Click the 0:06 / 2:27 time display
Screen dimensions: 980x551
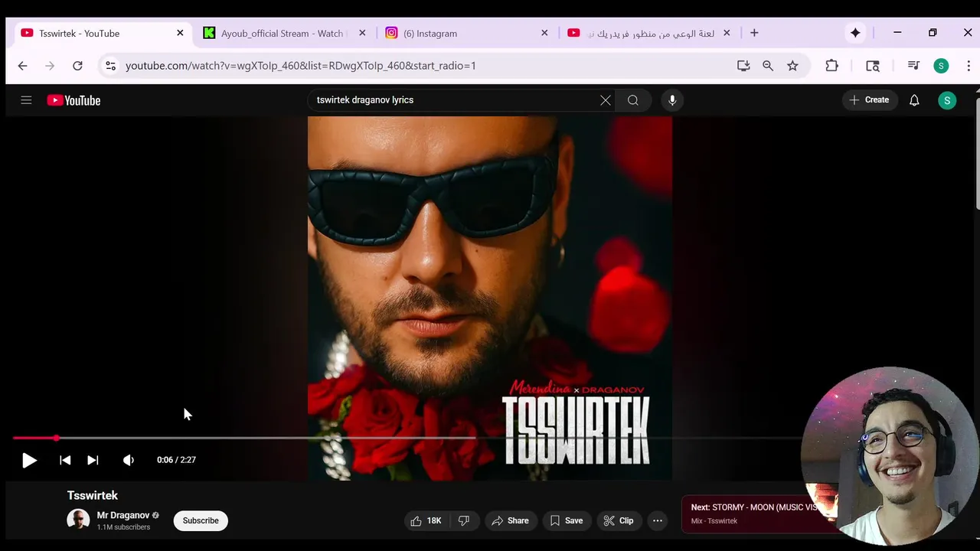click(x=176, y=460)
